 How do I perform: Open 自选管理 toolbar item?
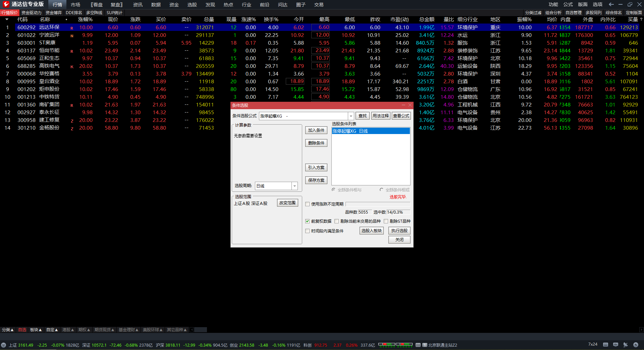pyautogui.click(x=574, y=12)
